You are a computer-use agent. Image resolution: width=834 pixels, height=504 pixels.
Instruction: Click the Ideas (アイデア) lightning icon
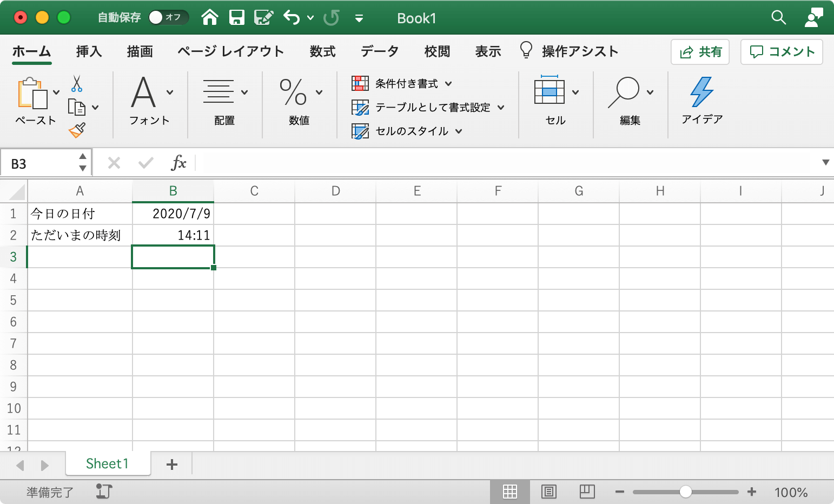click(702, 91)
